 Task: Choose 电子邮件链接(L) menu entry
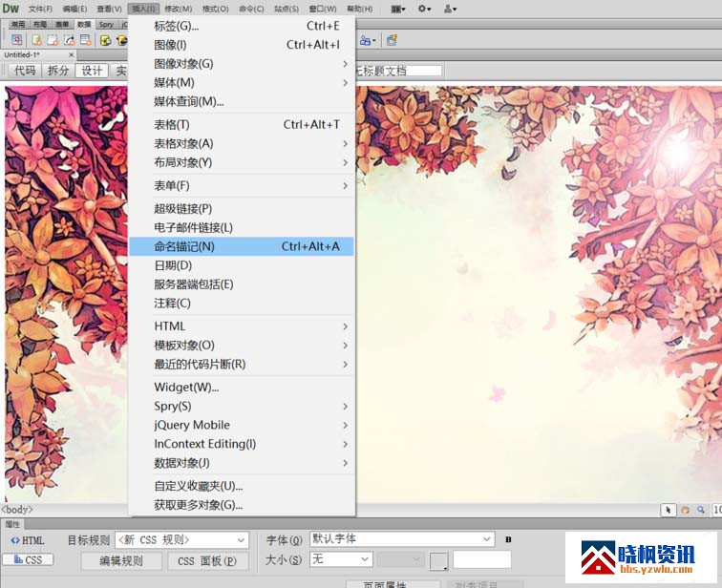point(242,228)
